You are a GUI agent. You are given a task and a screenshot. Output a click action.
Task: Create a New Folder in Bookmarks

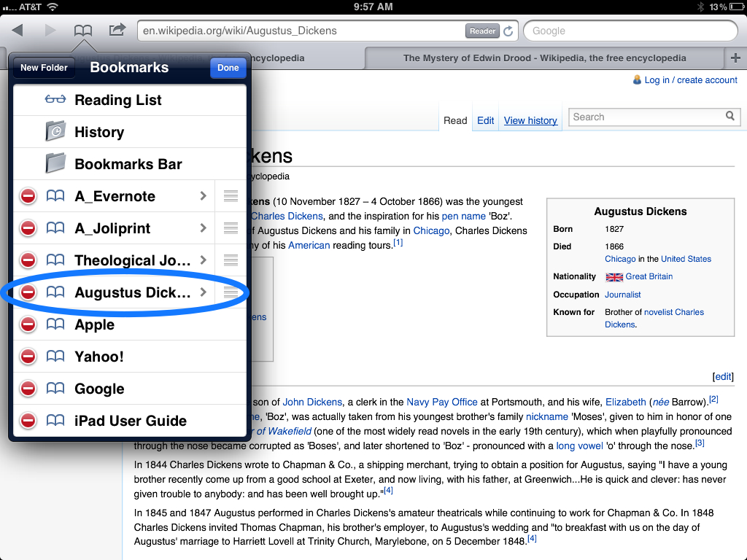click(x=44, y=68)
